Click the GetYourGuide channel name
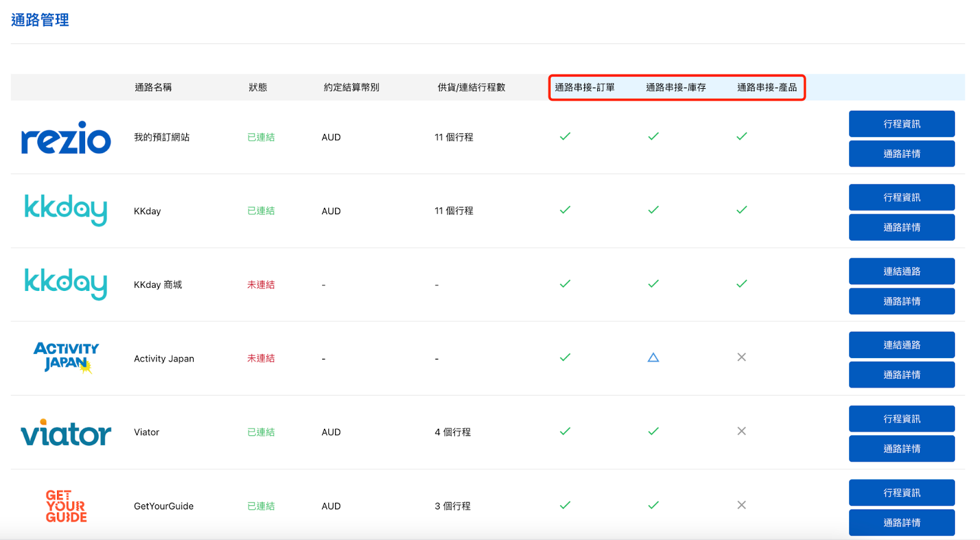980x540 pixels. [x=164, y=506]
